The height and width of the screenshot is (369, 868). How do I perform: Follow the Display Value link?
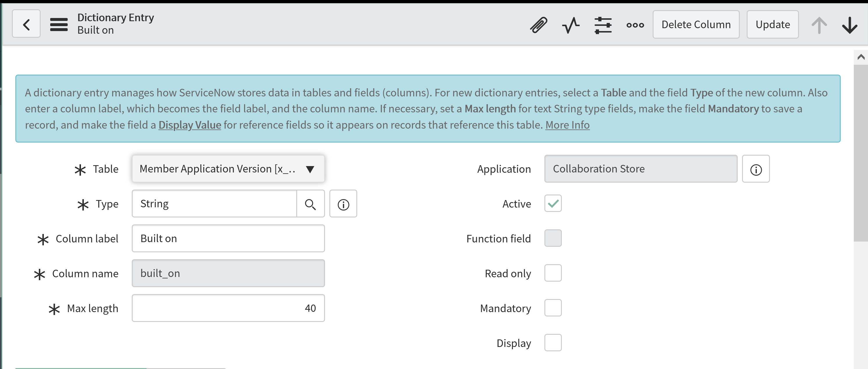point(190,125)
